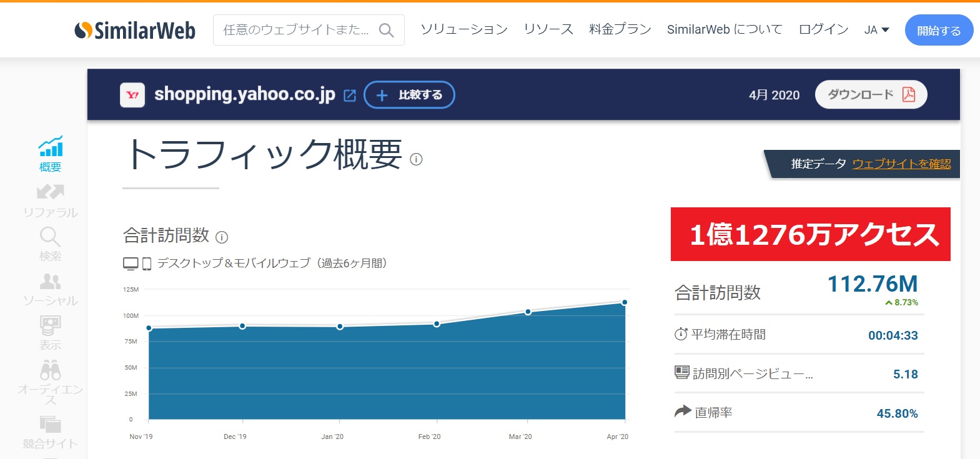The height and width of the screenshot is (459, 980).
Task: Click info icon beside 合計訪問数 heading
Action: [222, 237]
